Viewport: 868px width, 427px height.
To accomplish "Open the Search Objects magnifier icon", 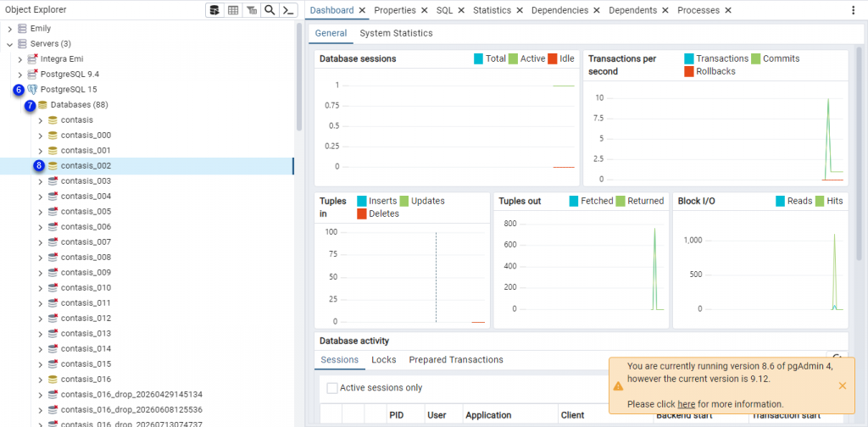I will 270,10.
